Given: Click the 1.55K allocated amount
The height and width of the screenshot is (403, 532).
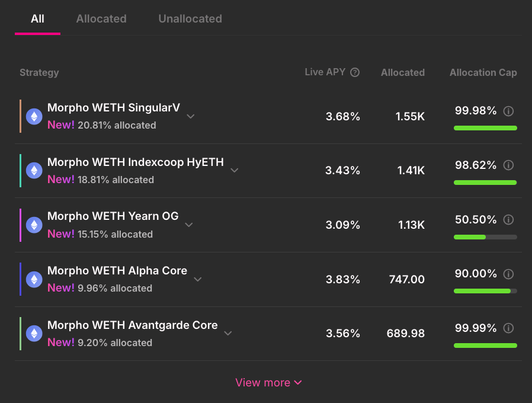Looking at the screenshot, I should tap(410, 116).
